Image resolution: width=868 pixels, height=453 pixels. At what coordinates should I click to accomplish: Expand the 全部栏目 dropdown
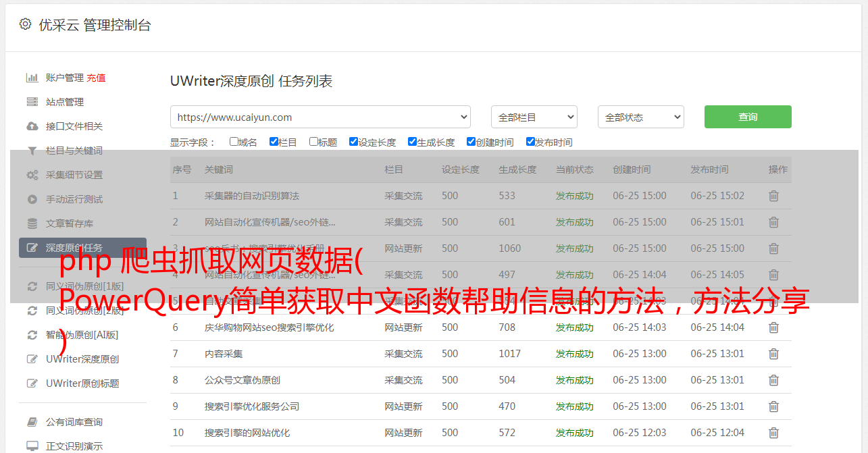click(x=534, y=117)
